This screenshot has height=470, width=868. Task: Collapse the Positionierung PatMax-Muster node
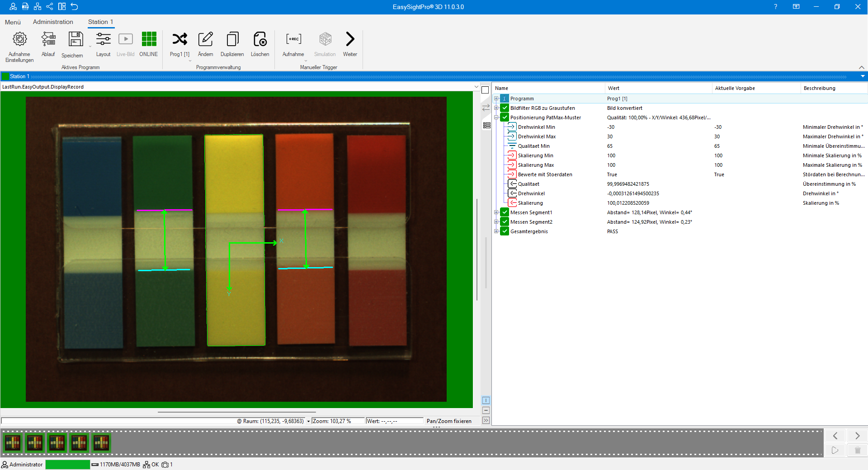click(x=496, y=117)
